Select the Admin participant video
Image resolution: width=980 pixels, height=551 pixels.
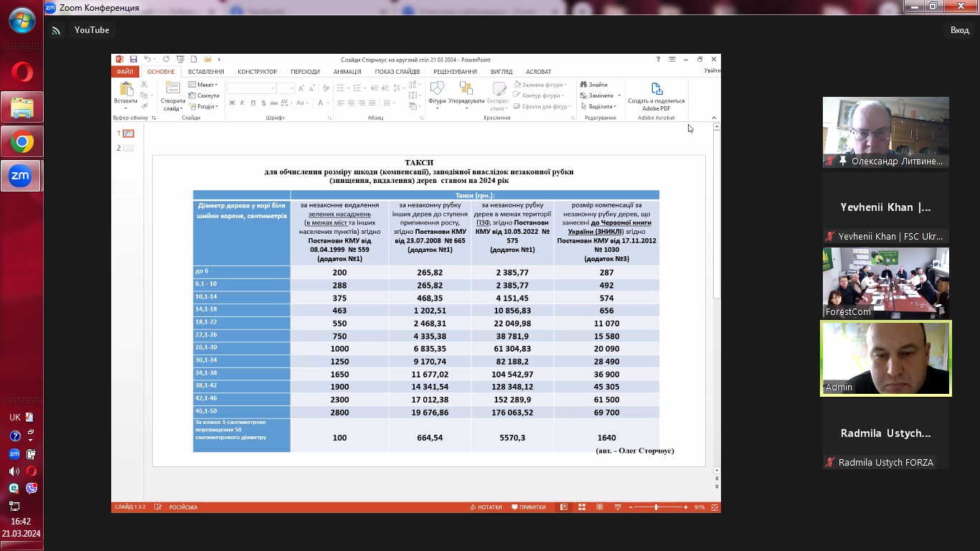point(886,358)
